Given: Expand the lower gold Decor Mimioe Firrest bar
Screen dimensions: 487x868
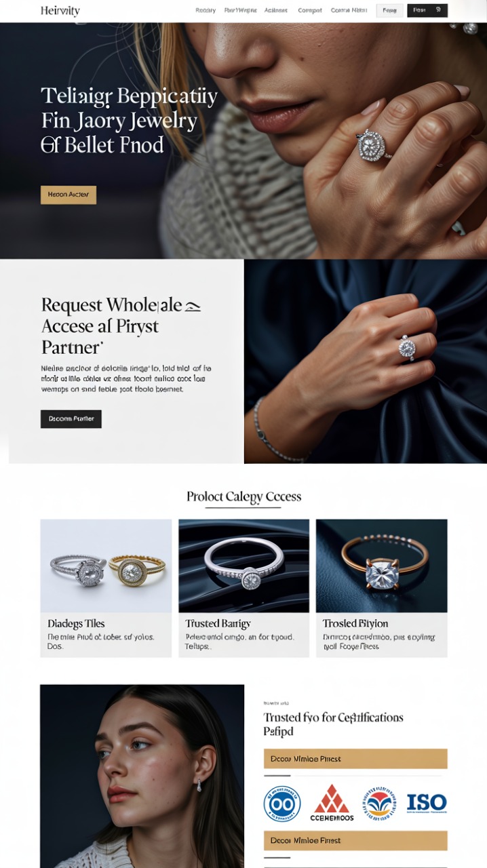Looking at the screenshot, I should point(355,841).
